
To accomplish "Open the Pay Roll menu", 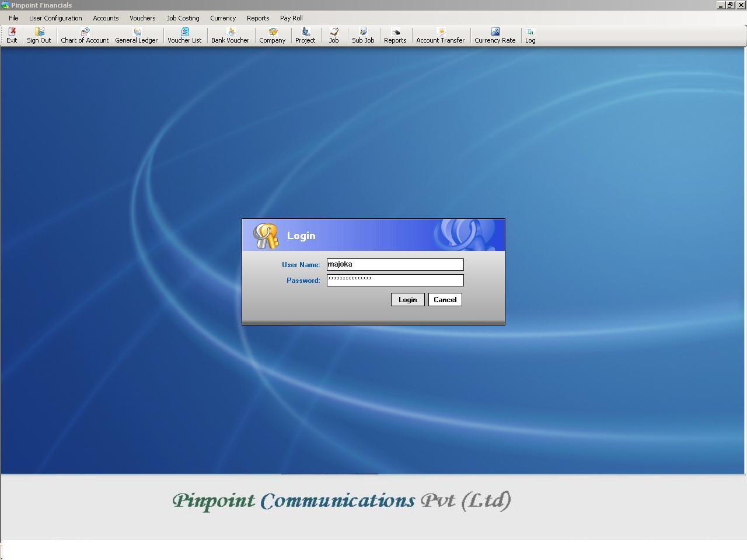I will point(291,18).
